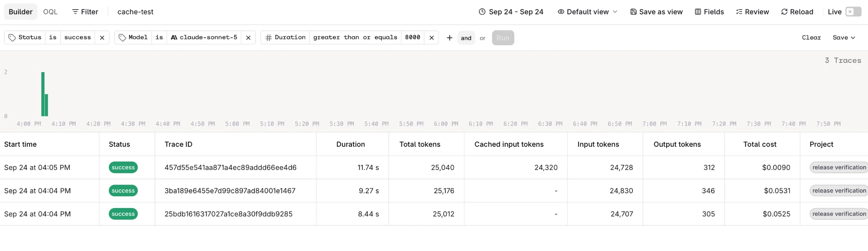Open trace 25bdb1616317027a1ce8a30f9ddb9285

tap(229, 214)
